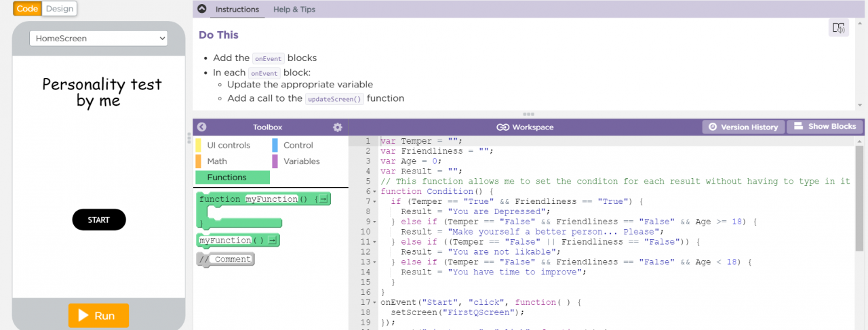
Task: Select the Instructions tab
Action: click(237, 9)
